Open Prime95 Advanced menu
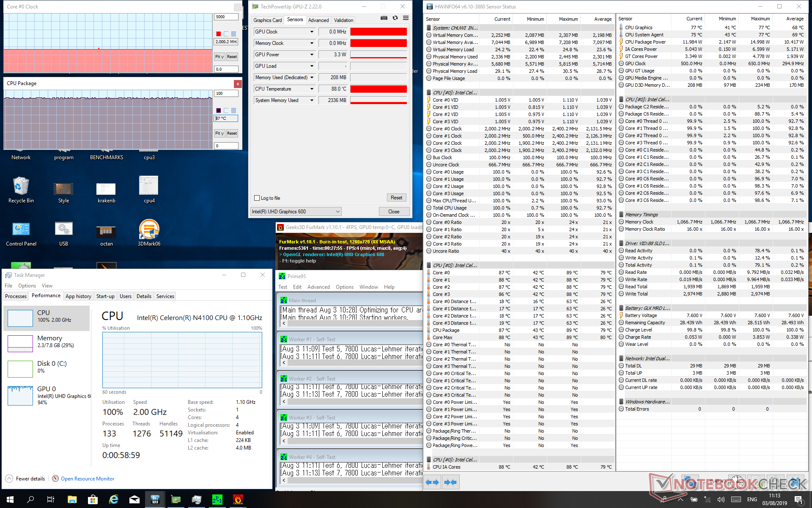812x508 pixels. pyautogui.click(x=318, y=287)
